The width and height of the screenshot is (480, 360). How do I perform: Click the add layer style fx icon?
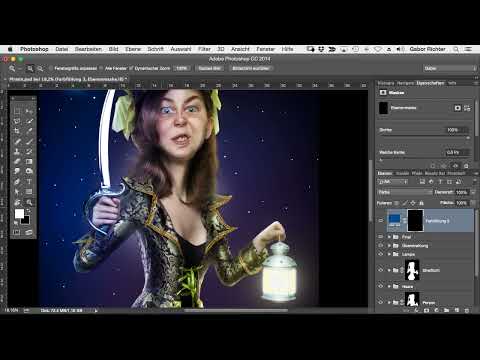[x=416, y=310]
